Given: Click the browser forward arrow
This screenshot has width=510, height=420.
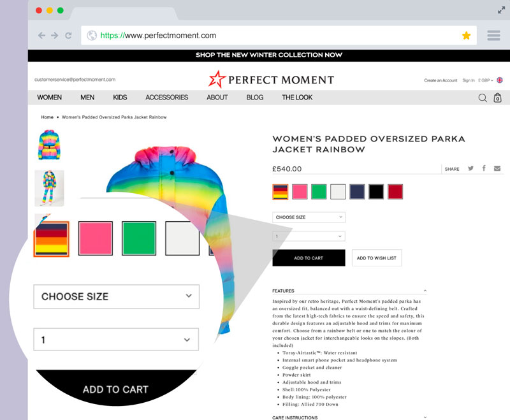Looking at the screenshot, I should coord(55,36).
